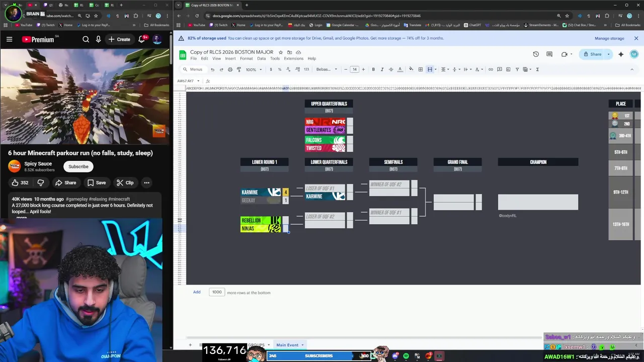644x362 pixels.
Task: Save the video to a playlist
Action: [x=97, y=183]
